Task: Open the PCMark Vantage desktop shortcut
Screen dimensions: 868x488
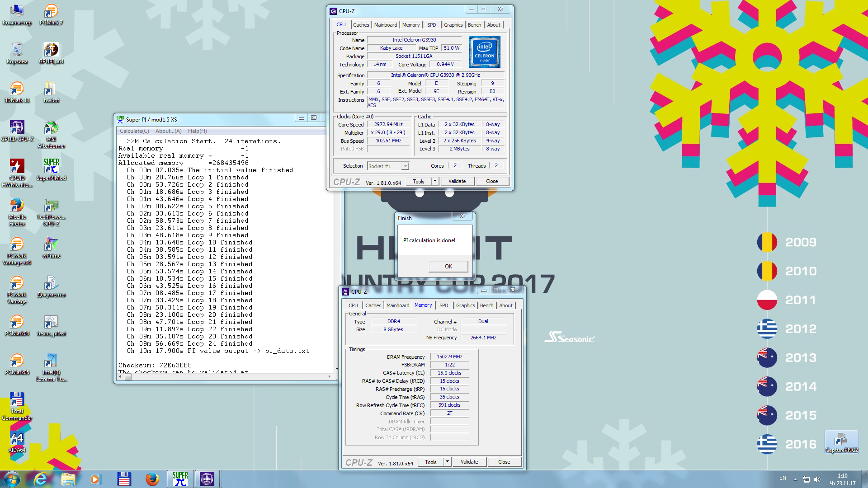Action: point(17,290)
